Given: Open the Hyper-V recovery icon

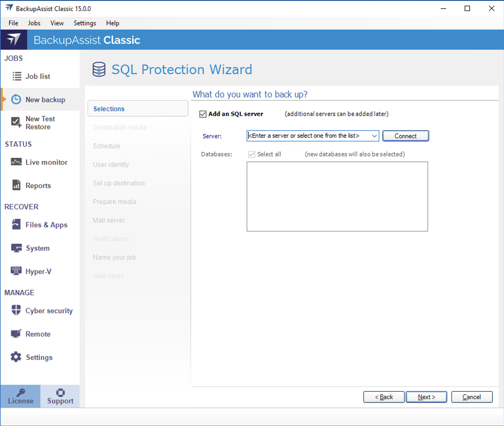Looking at the screenshot, I should pos(16,271).
